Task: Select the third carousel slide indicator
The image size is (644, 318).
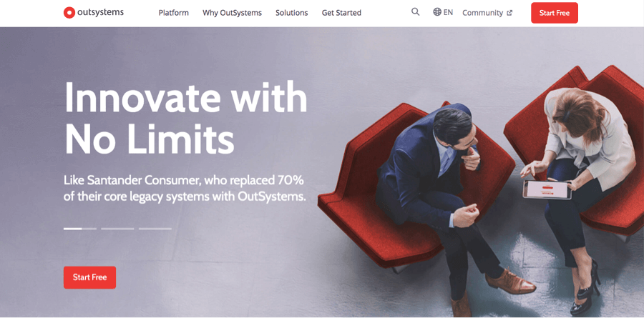Action: pyautogui.click(x=155, y=229)
